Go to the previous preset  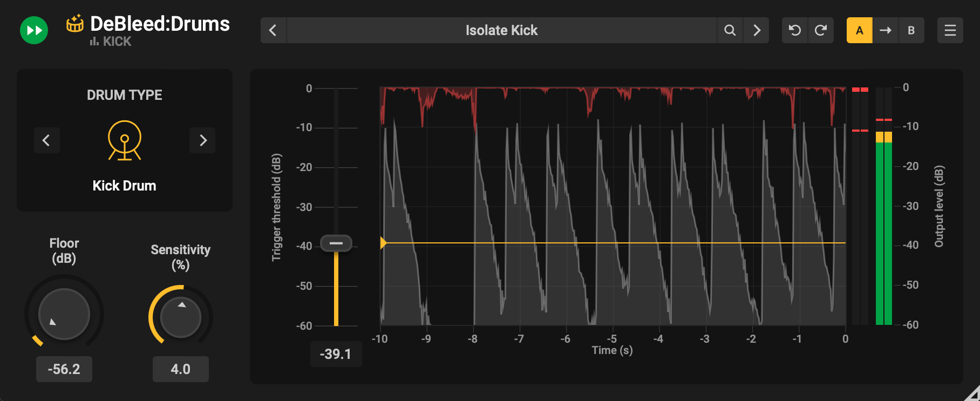[x=273, y=30]
